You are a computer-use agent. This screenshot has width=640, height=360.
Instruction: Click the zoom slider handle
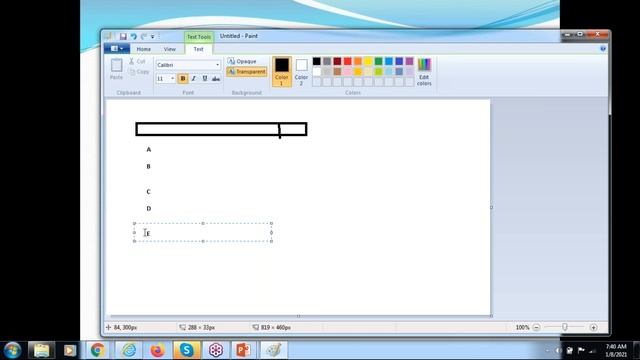564,327
